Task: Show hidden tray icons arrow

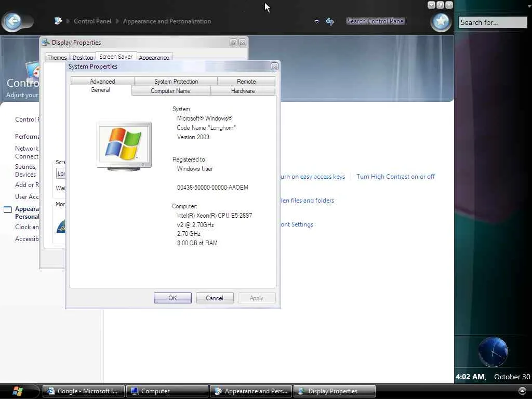Action: [x=523, y=391]
